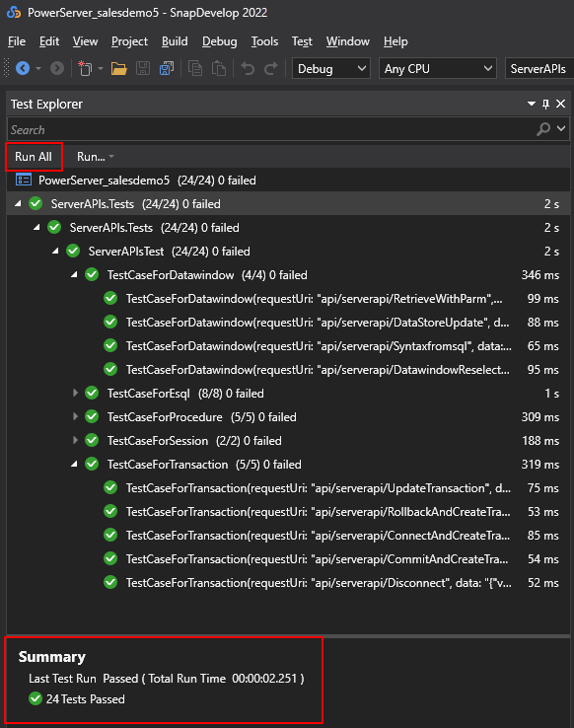Expand the TestCaseForEsql node
Screen dimensions: 574x728
75,394
